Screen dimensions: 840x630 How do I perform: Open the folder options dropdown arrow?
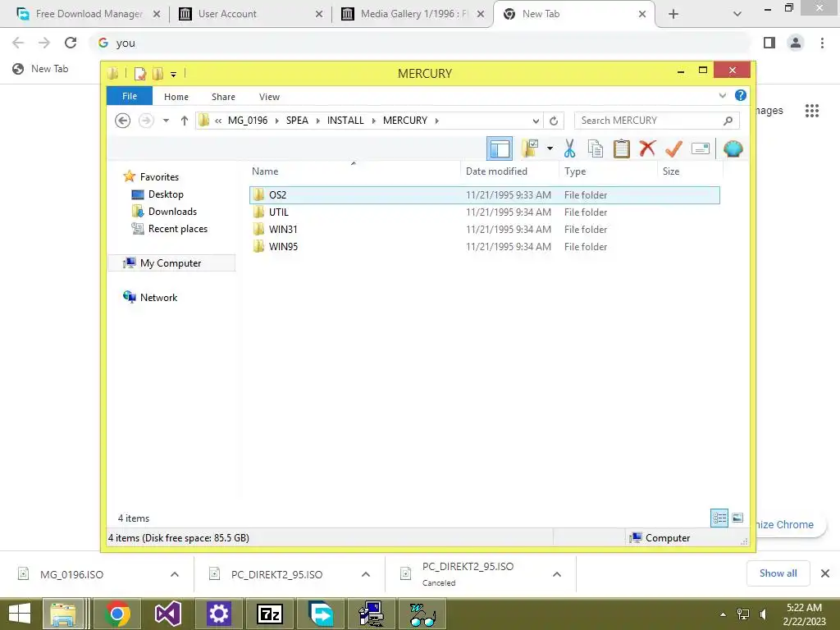pos(550,148)
